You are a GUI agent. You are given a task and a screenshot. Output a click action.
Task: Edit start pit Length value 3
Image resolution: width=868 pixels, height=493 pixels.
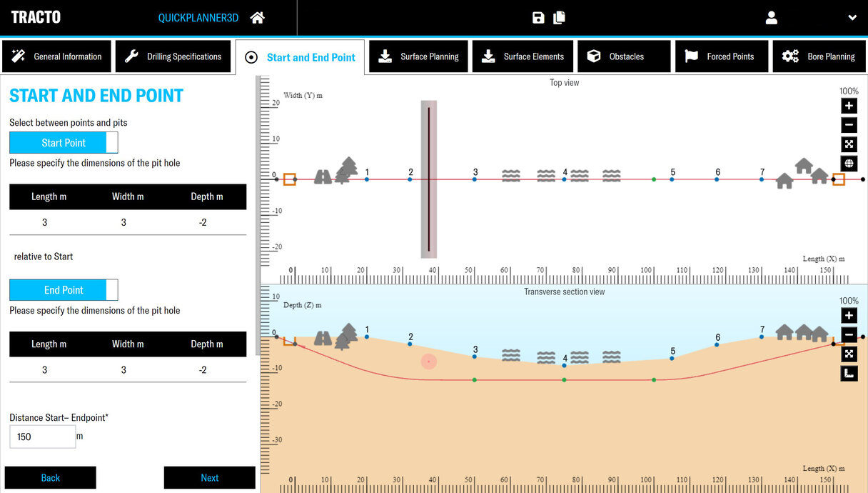44,222
